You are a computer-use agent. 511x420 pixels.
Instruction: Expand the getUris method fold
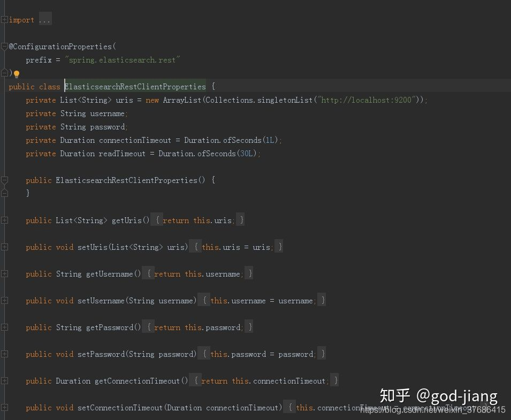point(4,220)
